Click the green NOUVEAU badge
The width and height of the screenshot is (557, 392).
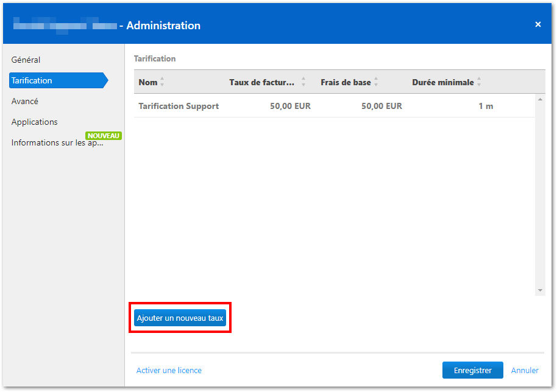click(x=104, y=136)
